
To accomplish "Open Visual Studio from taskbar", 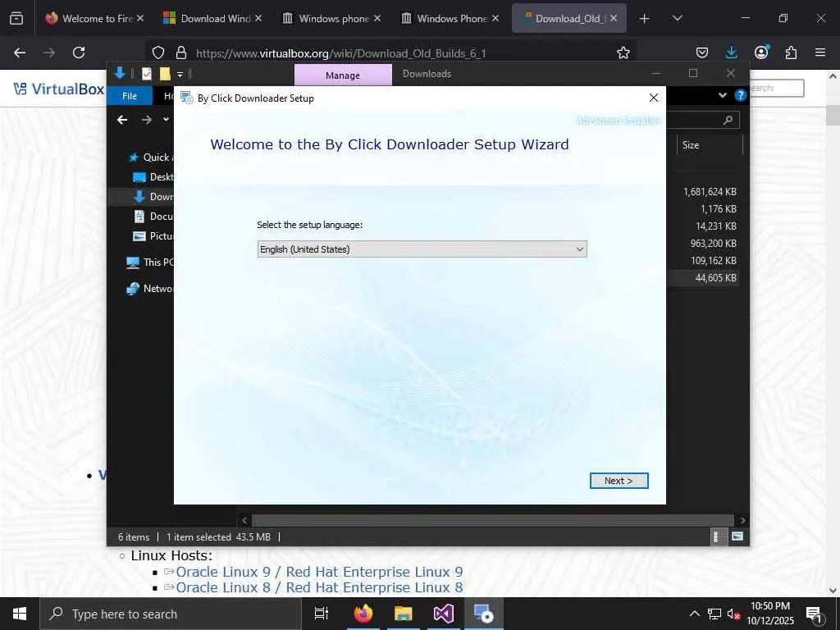I will coord(444,614).
